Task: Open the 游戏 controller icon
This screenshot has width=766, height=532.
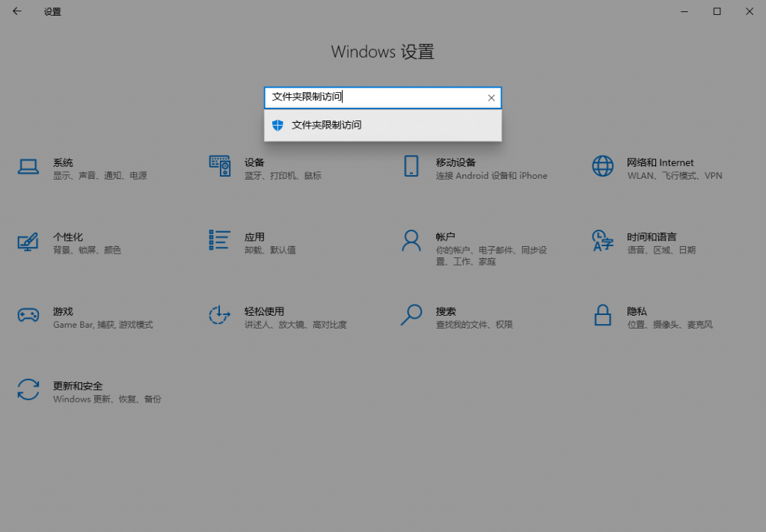Action: (28, 315)
